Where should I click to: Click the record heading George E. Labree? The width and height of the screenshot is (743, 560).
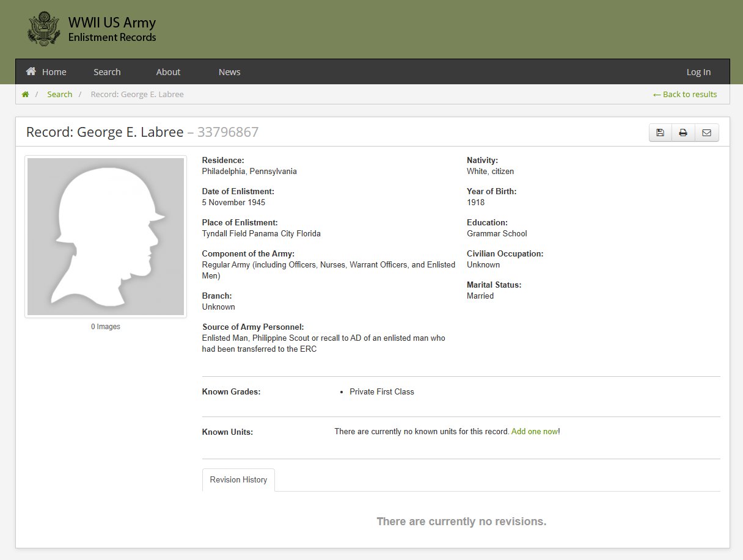tap(104, 132)
